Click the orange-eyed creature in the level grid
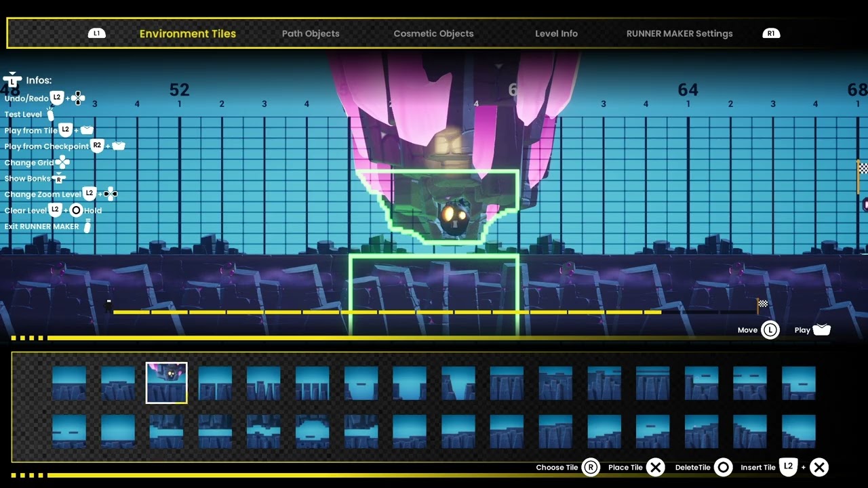868x488 pixels. click(454, 217)
